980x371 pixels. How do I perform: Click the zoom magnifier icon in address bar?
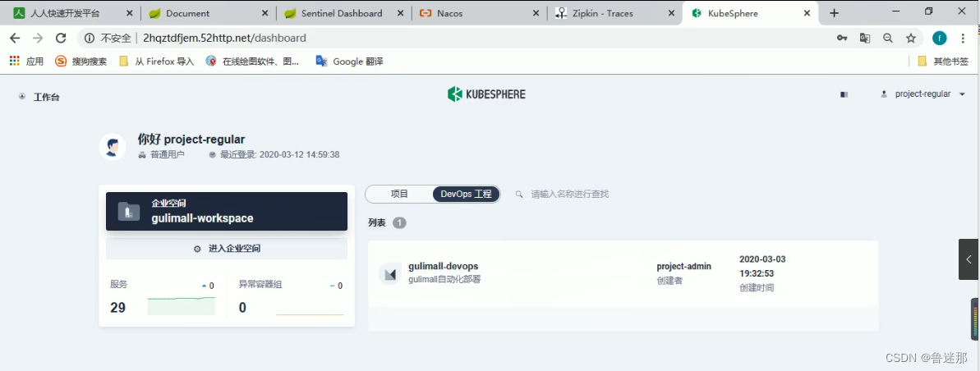pyautogui.click(x=887, y=38)
